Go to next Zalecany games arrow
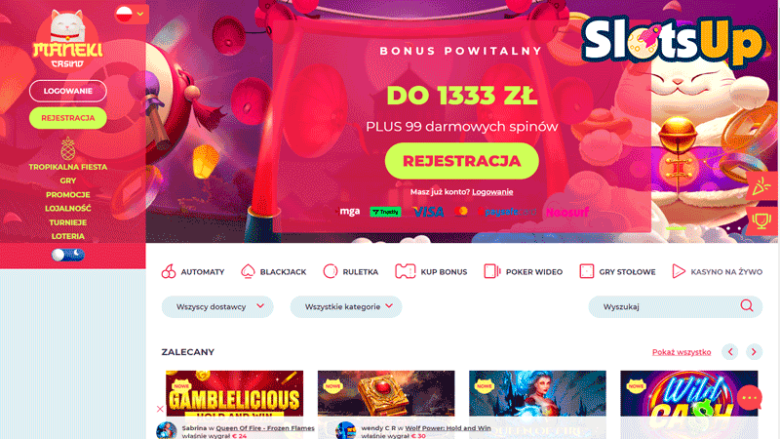Viewport: 780px width, 439px height. tap(754, 352)
